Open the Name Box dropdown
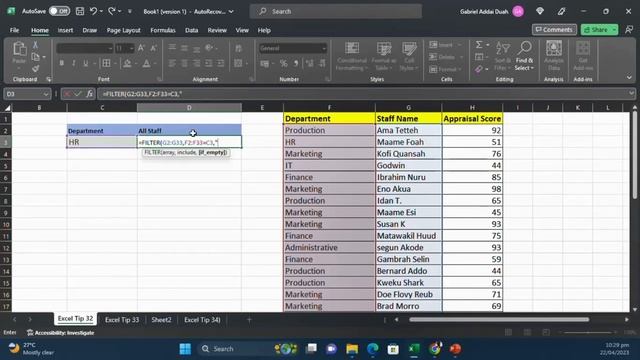The image size is (640, 360). (46, 94)
